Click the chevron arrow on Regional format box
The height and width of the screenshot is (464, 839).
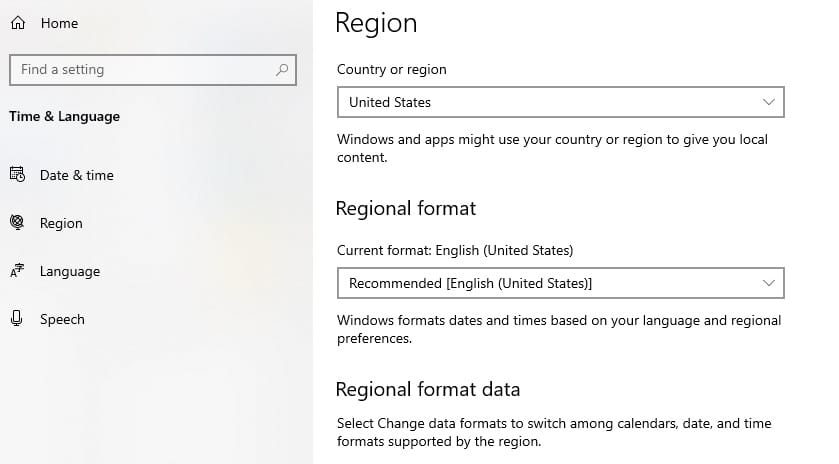pos(768,283)
